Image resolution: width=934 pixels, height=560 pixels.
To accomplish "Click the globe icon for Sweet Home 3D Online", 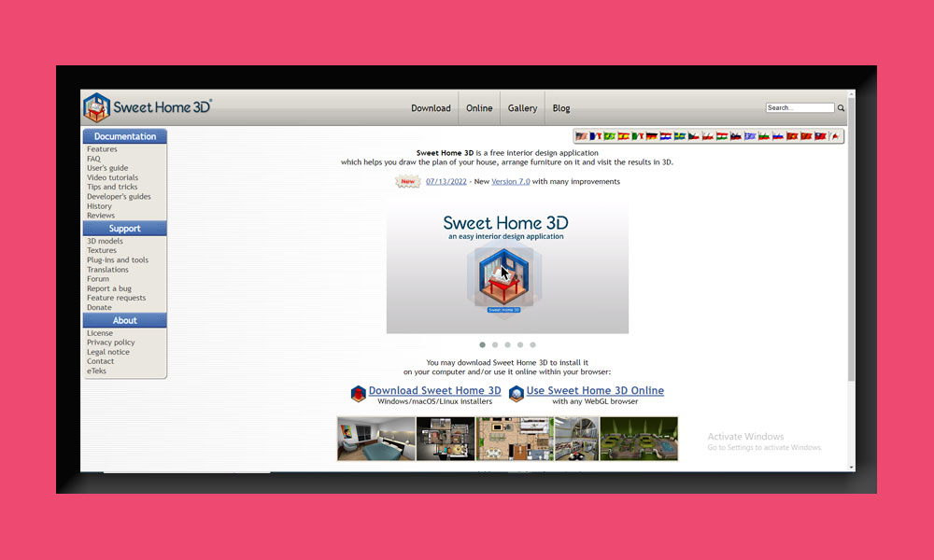I will [x=517, y=393].
